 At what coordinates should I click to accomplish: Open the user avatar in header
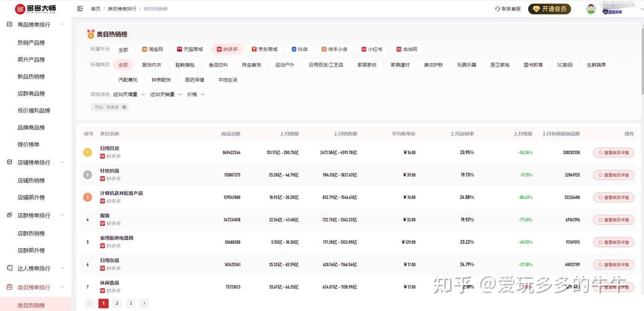click(590, 9)
